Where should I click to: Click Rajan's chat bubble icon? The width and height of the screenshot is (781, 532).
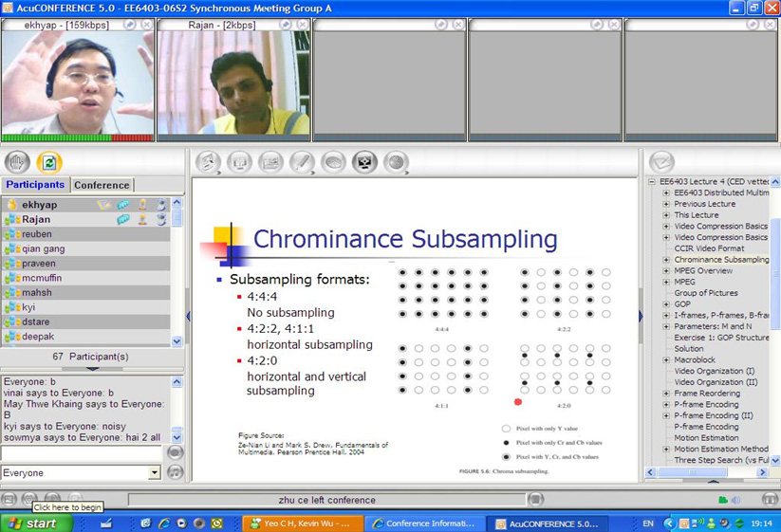point(123,219)
